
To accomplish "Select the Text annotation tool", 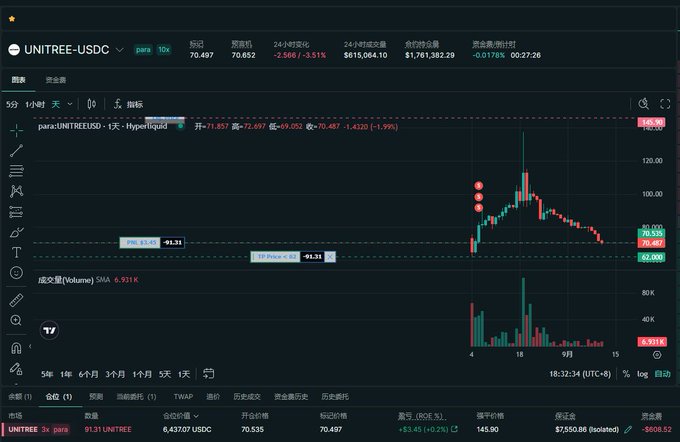I will click(x=16, y=252).
